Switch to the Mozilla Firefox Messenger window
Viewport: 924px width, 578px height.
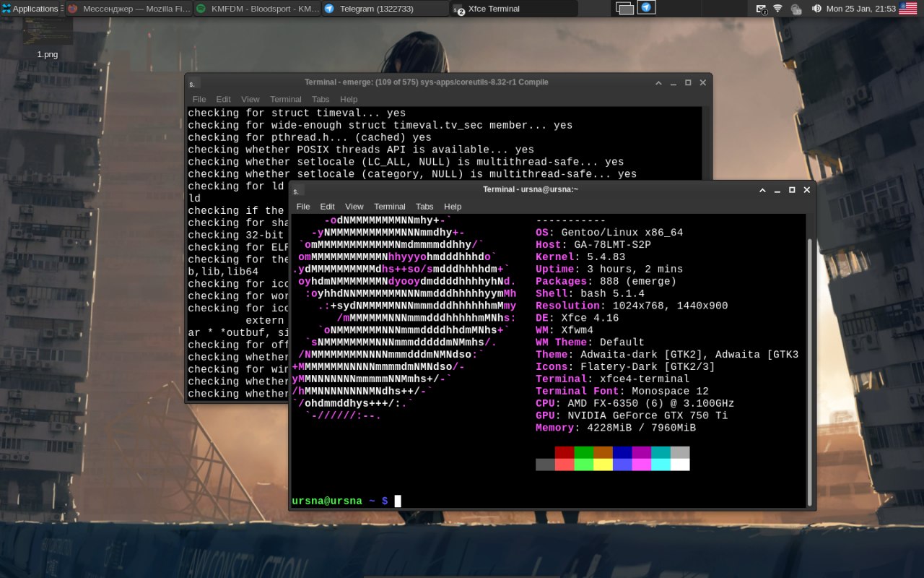tap(128, 9)
